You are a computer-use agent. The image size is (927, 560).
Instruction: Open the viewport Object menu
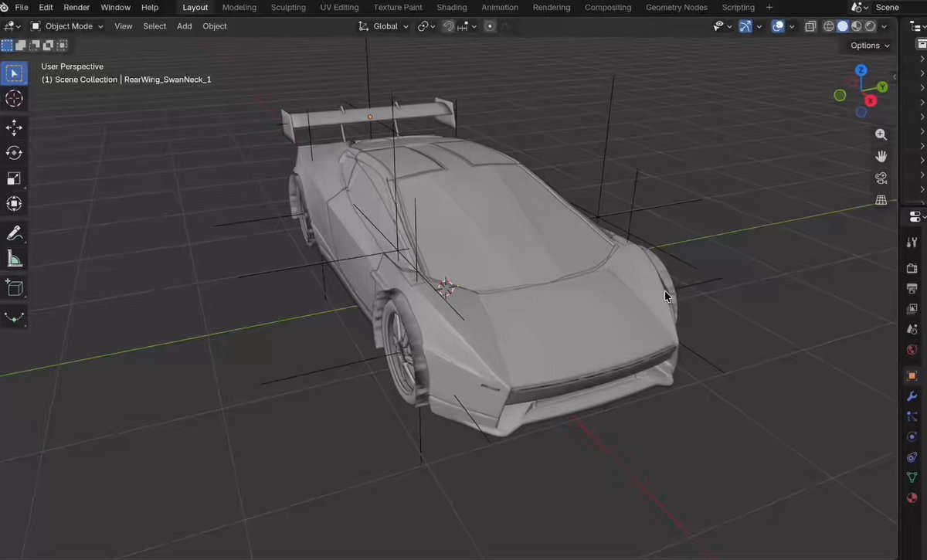[215, 26]
